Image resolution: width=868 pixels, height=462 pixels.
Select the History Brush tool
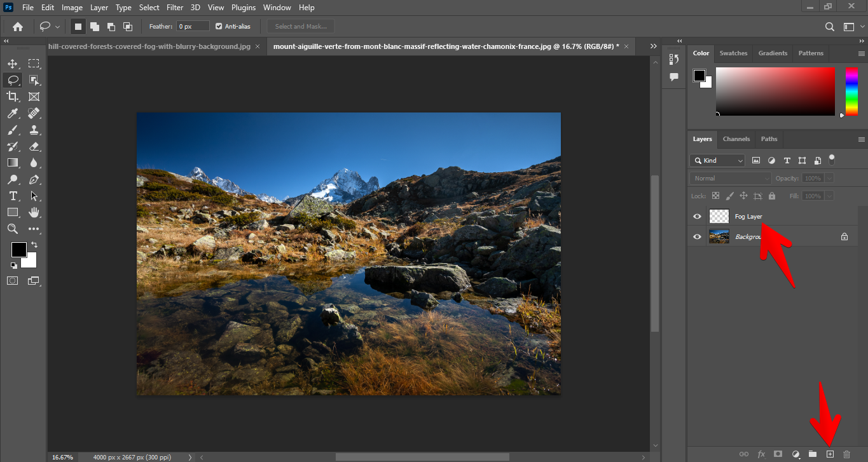[x=12, y=146]
